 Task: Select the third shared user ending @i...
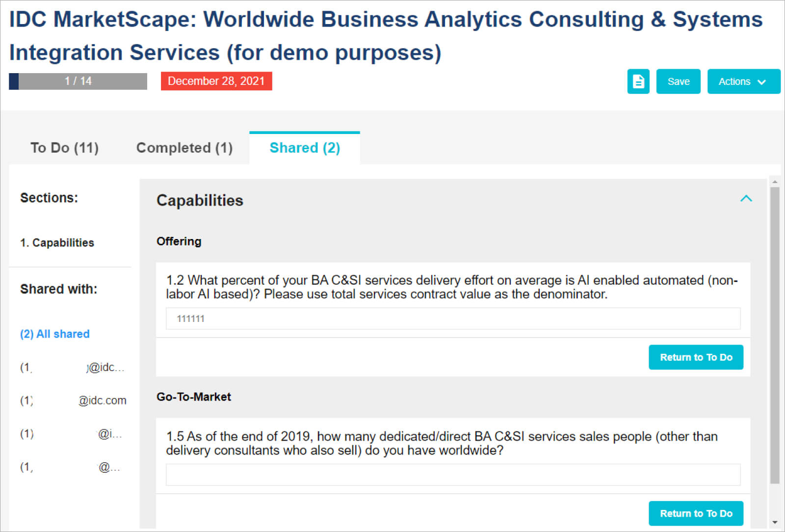(71, 434)
